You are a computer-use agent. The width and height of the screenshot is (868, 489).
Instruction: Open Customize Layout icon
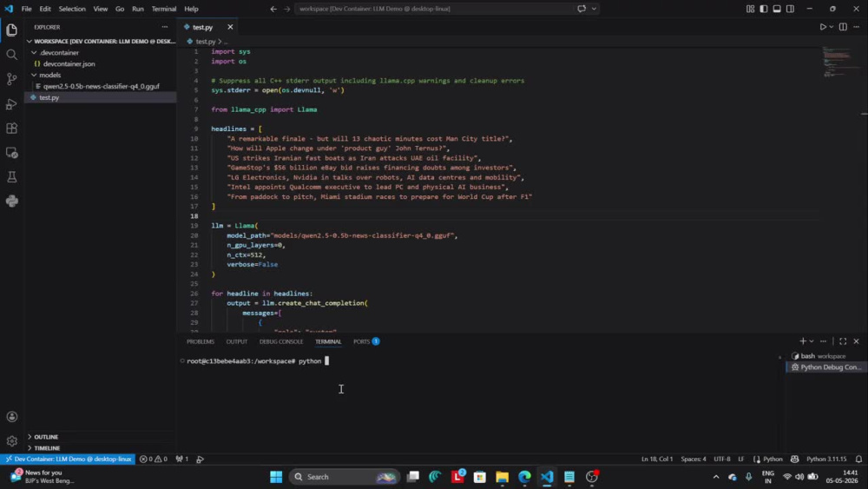(x=750, y=9)
